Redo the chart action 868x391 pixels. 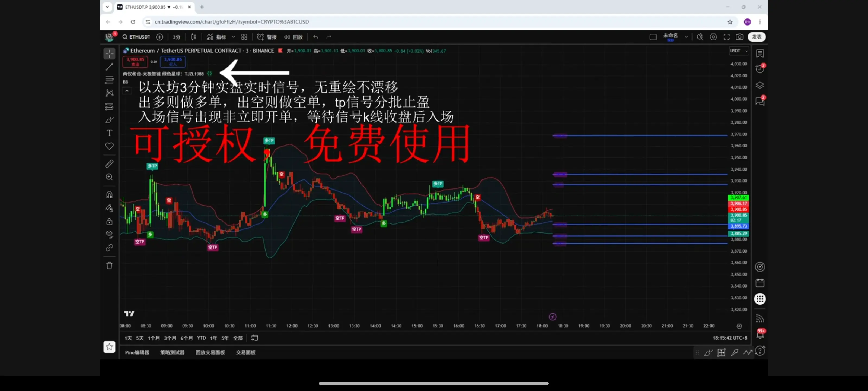[329, 37]
